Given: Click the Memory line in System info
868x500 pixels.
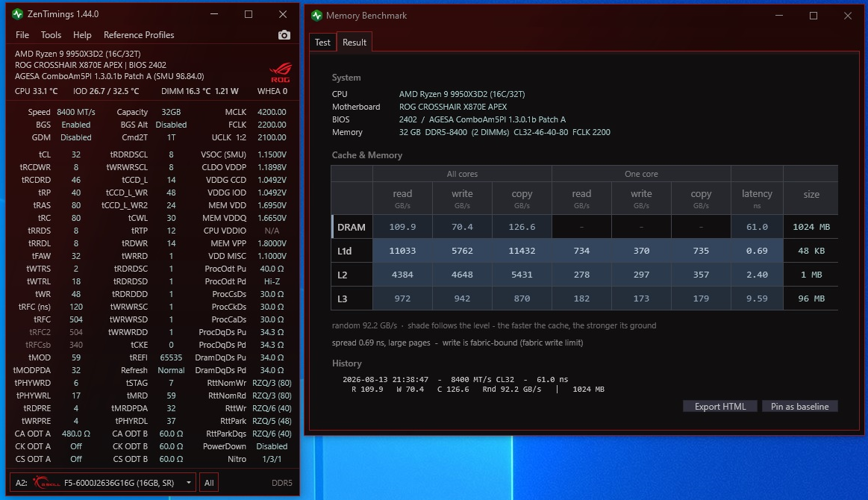Looking at the screenshot, I should [471, 132].
